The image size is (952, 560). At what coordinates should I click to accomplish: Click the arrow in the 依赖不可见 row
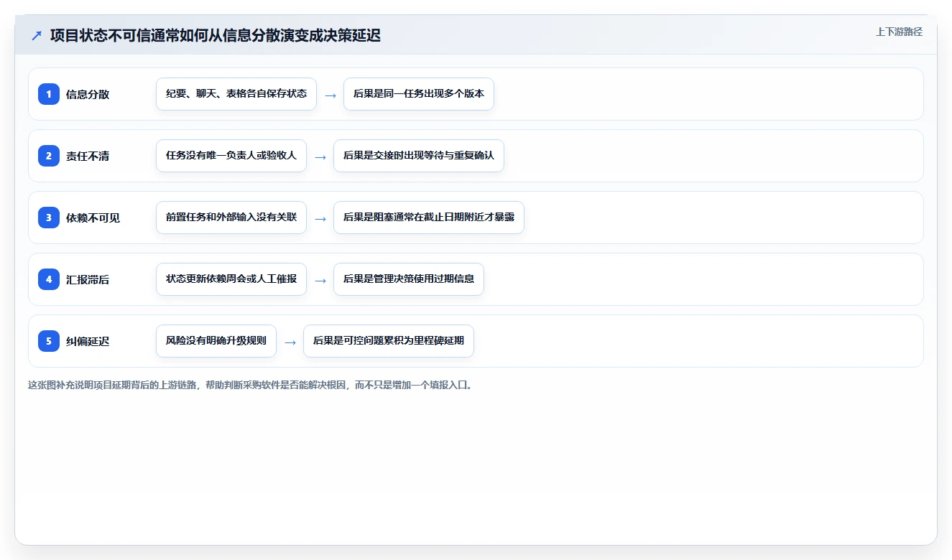pyautogui.click(x=320, y=218)
